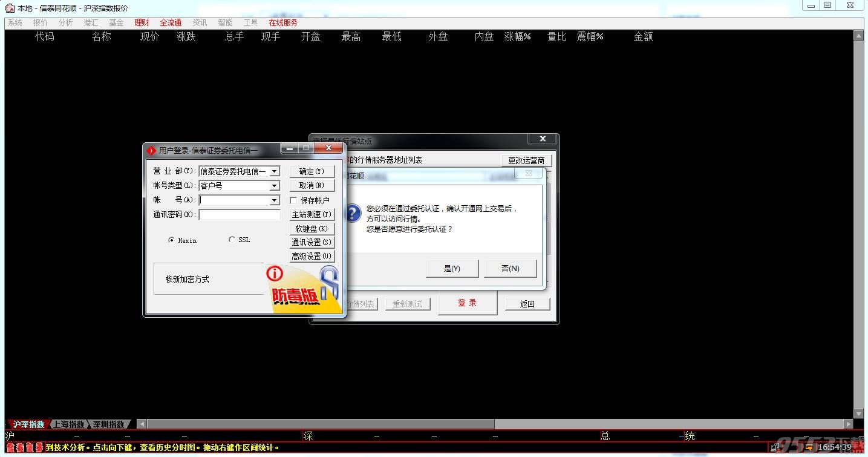Image resolution: width=868 pixels, height=457 pixels.
Task: Click the 重新测试 button
Action: [408, 304]
